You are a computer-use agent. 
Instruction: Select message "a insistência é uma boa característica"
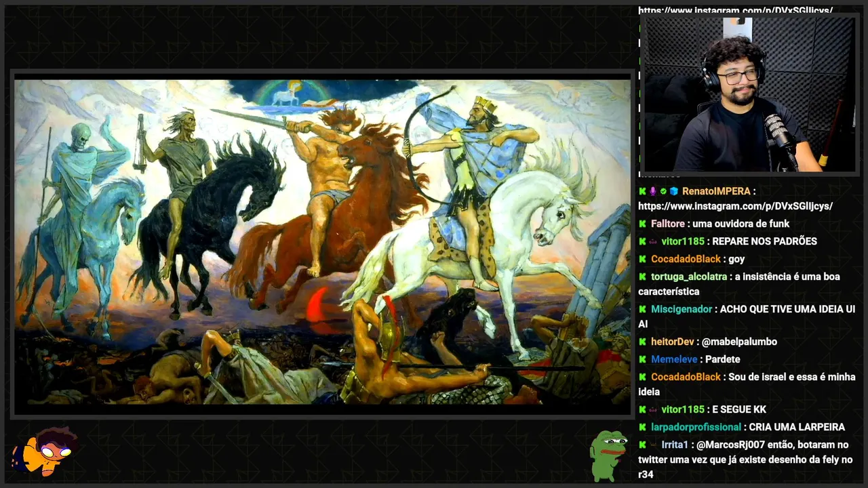click(x=739, y=284)
